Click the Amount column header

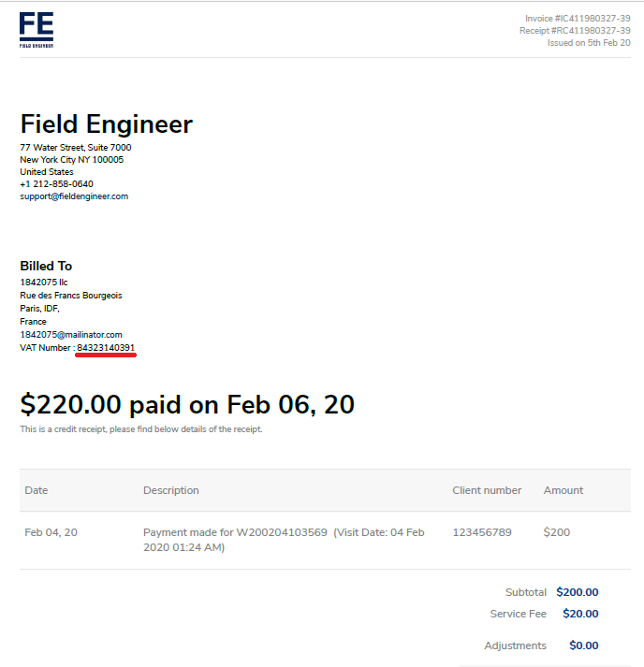(563, 490)
